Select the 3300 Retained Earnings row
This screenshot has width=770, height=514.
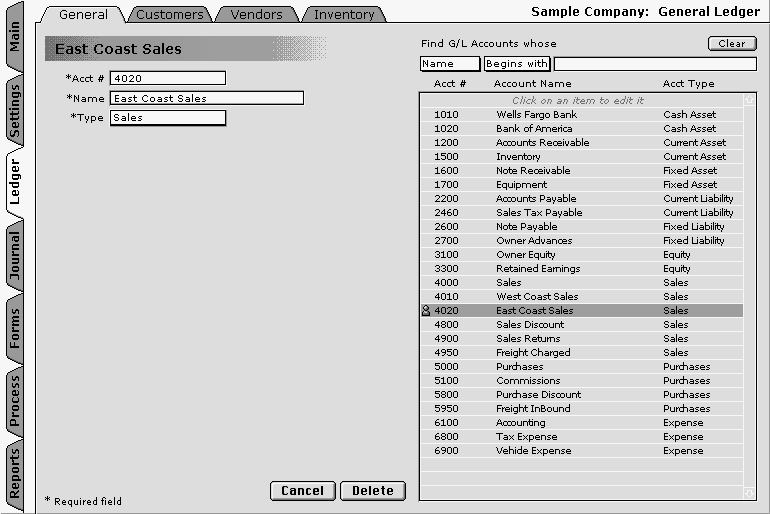pos(581,269)
